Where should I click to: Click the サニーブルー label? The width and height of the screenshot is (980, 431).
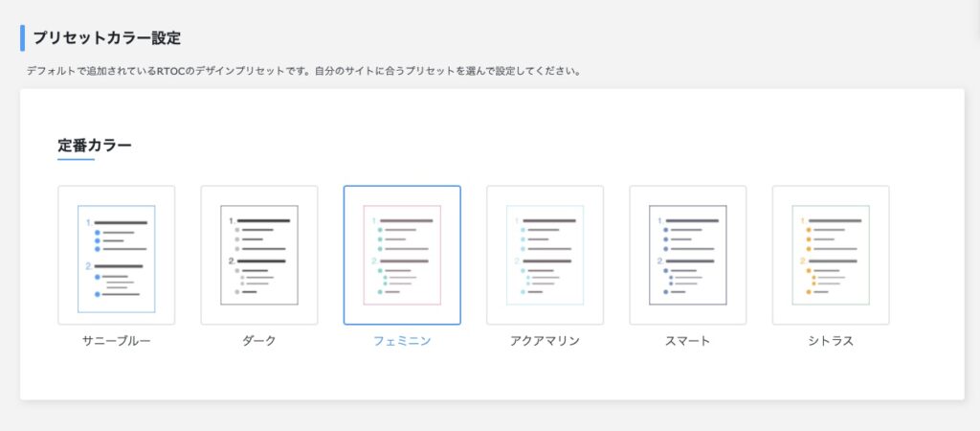pos(116,341)
